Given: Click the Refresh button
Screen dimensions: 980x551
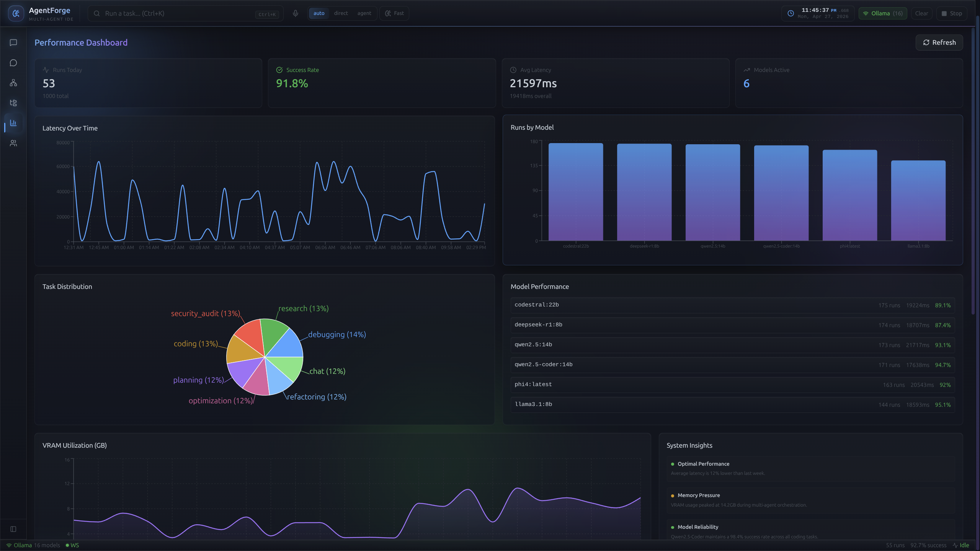Looking at the screenshot, I should [939, 42].
